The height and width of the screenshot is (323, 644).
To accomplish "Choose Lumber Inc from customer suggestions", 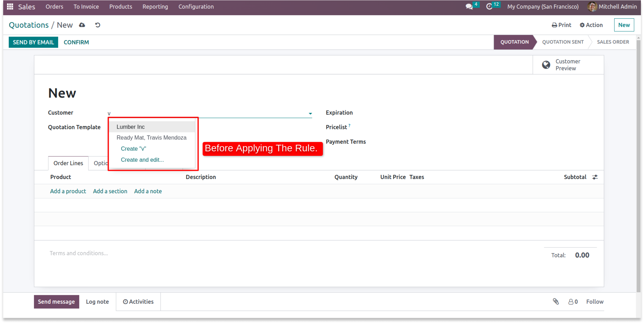I will (152, 127).
